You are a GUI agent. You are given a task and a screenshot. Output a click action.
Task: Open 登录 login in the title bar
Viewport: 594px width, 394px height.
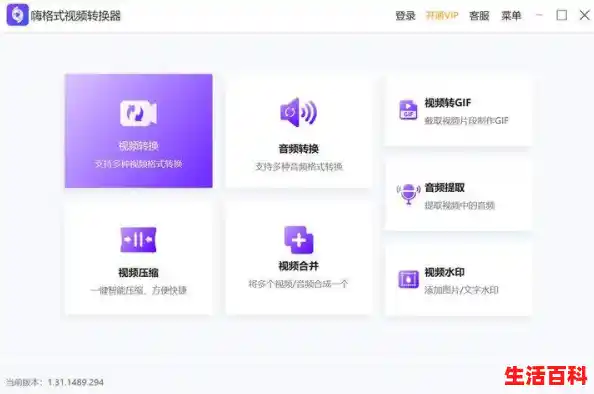click(x=405, y=16)
